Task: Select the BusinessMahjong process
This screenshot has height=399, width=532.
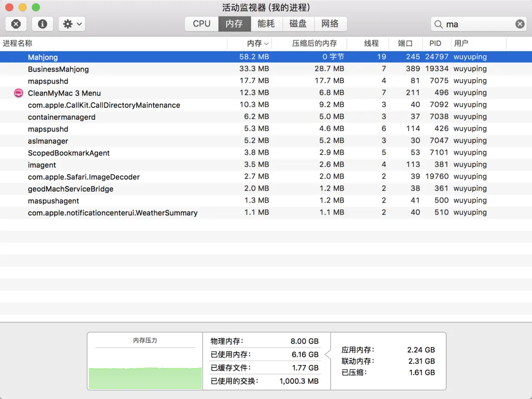Action: [x=266, y=69]
